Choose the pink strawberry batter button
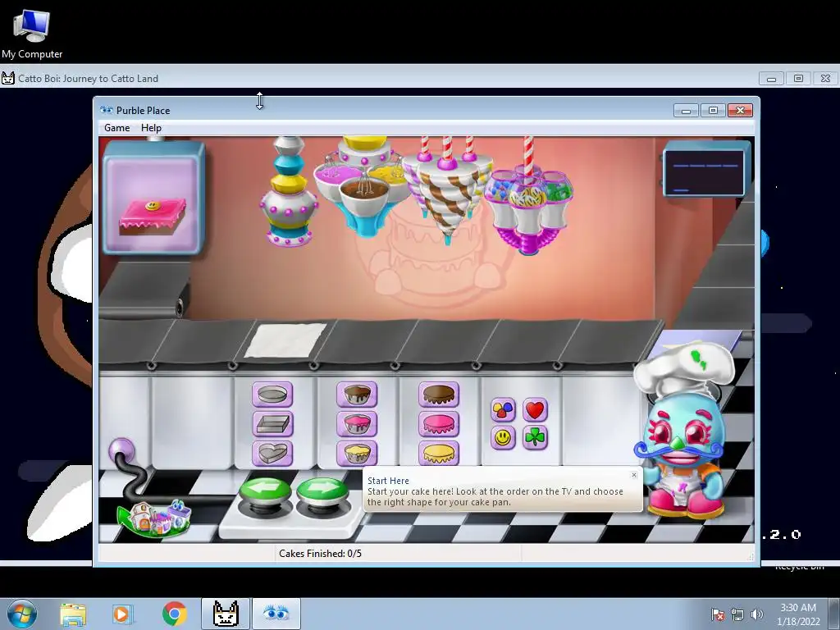This screenshot has width=840, height=630. (357, 424)
